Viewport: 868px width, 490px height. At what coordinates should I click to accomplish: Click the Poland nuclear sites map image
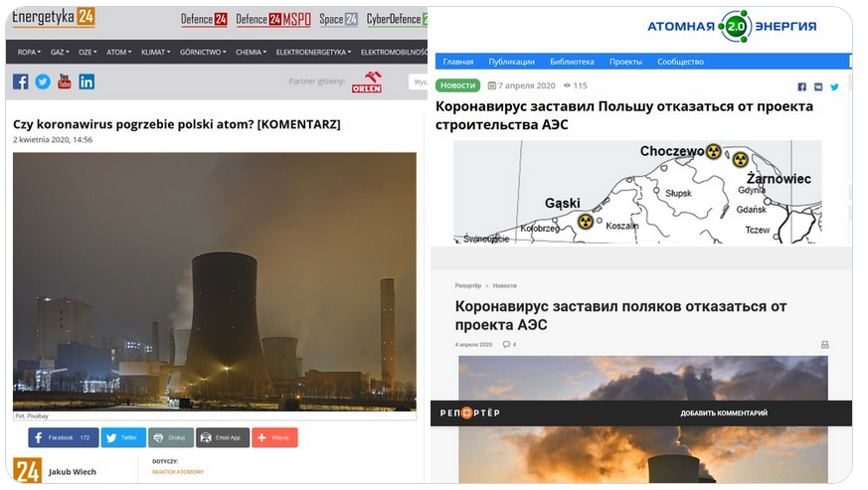pos(637,191)
